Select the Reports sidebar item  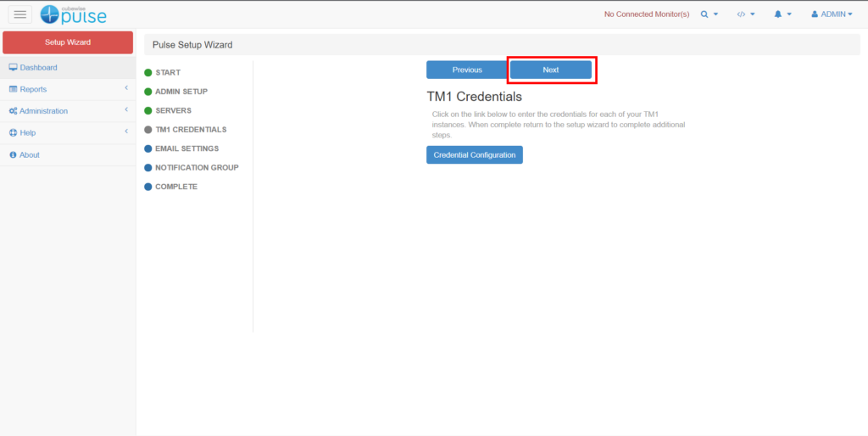tap(68, 89)
